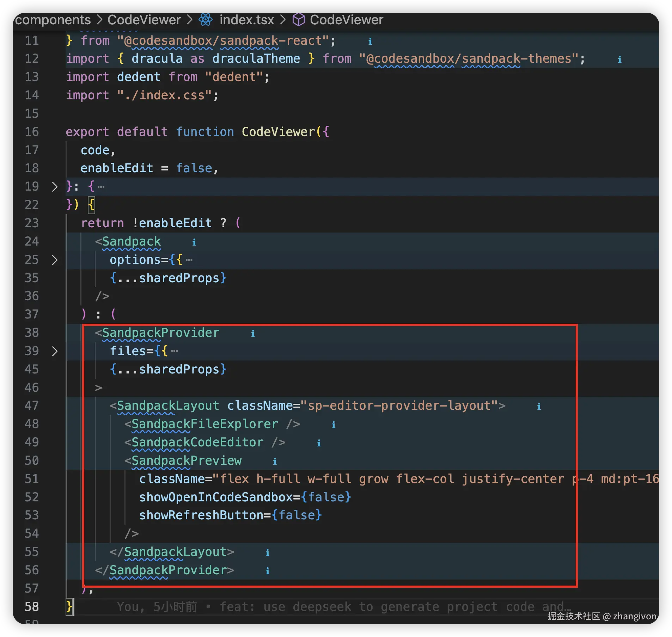The width and height of the screenshot is (672, 637).
Task: Click the "./index.css" import path
Action: (x=164, y=95)
